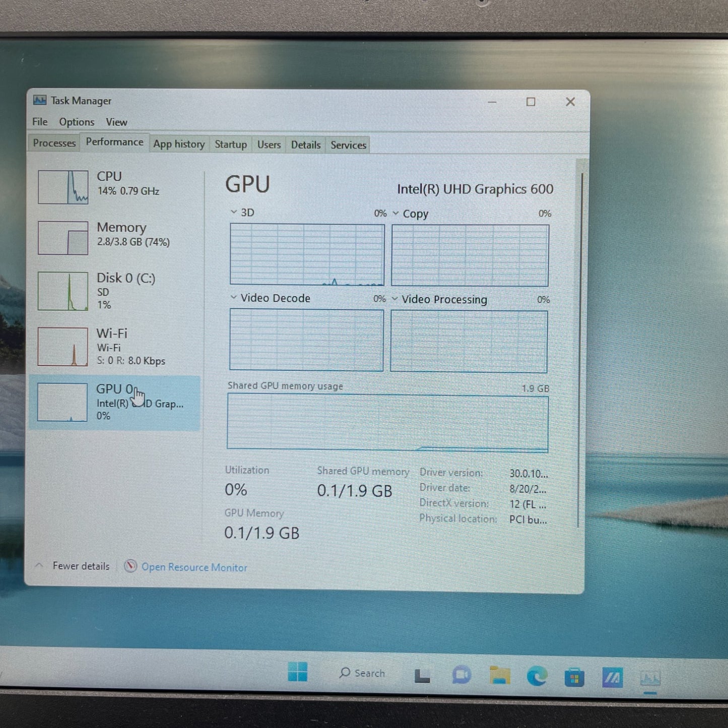The image size is (728, 728).
Task: Select the Disk 0 (C:) thumbnail
Action: click(x=63, y=291)
